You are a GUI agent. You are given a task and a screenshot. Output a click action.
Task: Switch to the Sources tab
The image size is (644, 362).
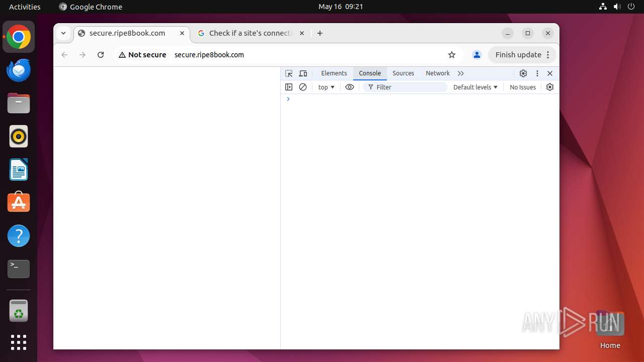[404, 73]
